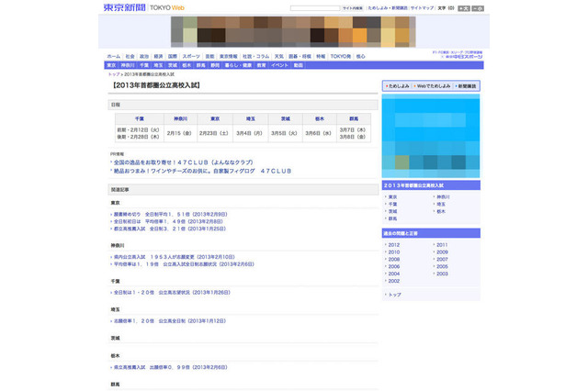Open the 絶品おつまみ 自家製フィグログ PR link
The height and width of the screenshot is (391, 588).
(x=202, y=171)
